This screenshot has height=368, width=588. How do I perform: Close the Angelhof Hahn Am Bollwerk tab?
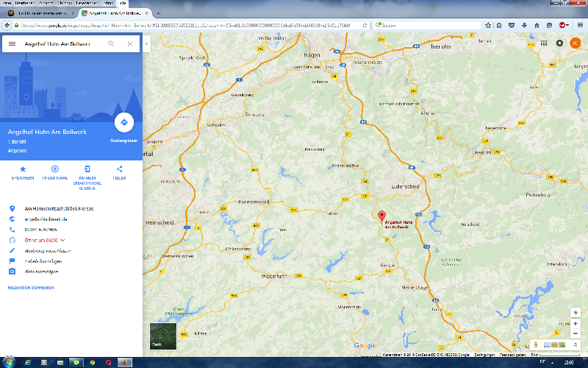pyautogui.click(x=146, y=13)
